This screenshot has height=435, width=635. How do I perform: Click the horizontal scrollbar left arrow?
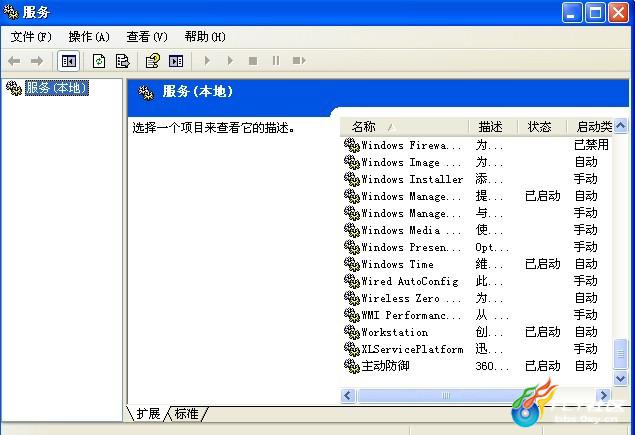[x=348, y=395]
